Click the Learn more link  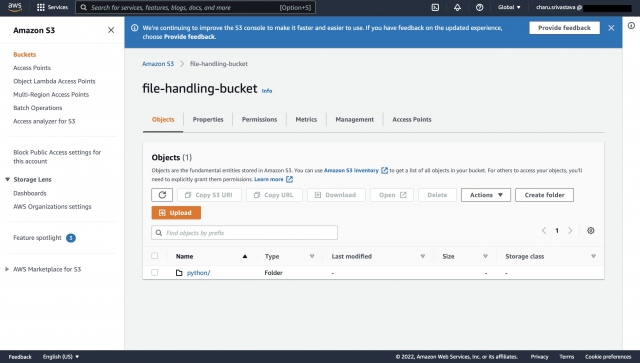point(269,179)
